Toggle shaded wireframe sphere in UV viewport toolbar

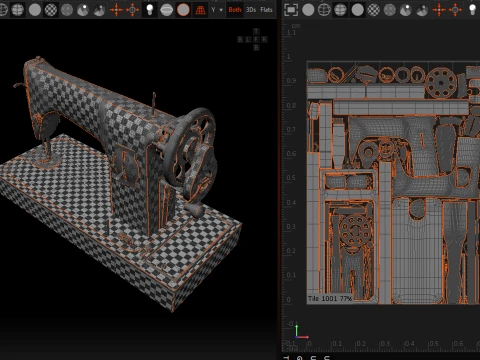click(340, 10)
